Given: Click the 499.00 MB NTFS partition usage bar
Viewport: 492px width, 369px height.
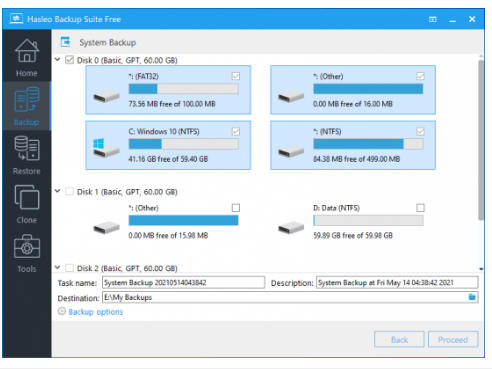Looking at the screenshot, I should point(368,144).
